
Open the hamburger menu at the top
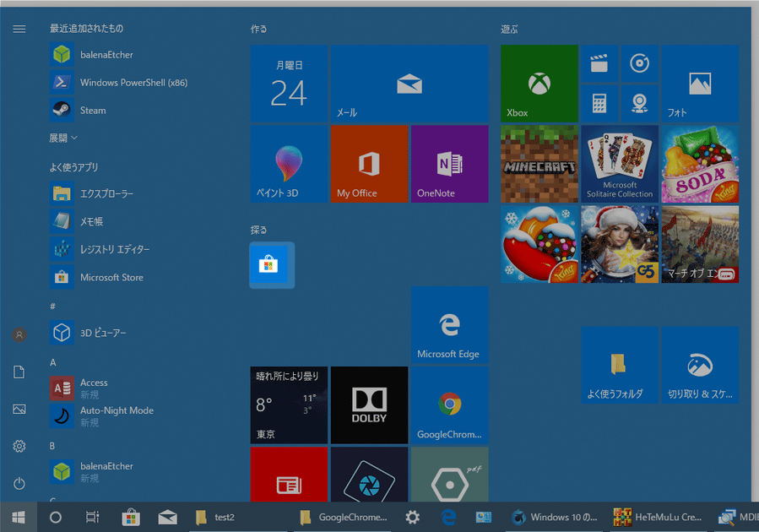click(19, 29)
